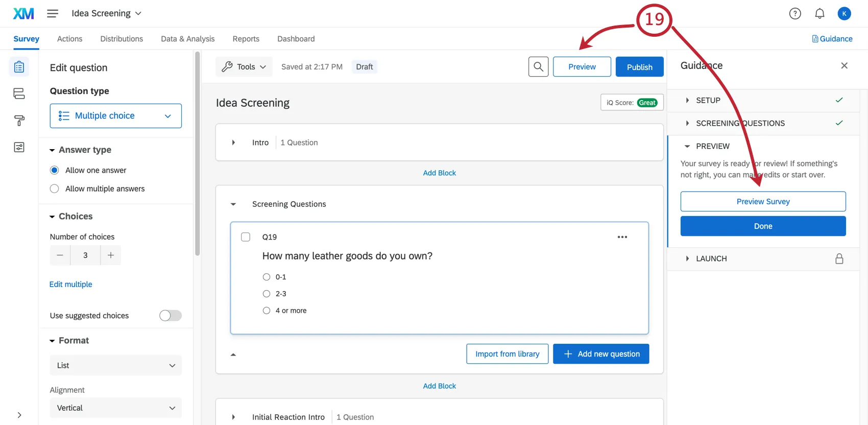The width and height of the screenshot is (868, 425).
Task: Go to the Distributions tab
Action: click(122, 39)
